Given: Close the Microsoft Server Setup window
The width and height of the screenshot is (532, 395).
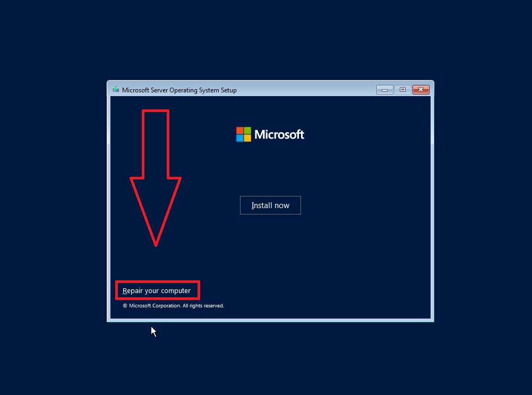Looking at the screenshot, I should [x=421, y=90].
